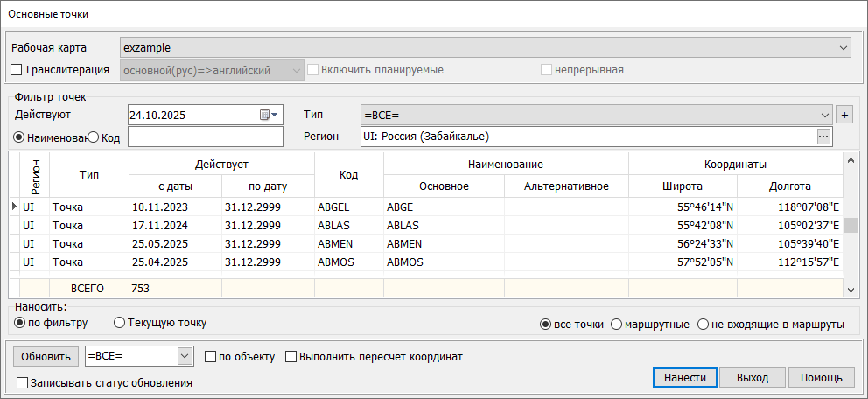868x399 pixels.
Task: Click the Обновить button
Action: click(45, 356)
